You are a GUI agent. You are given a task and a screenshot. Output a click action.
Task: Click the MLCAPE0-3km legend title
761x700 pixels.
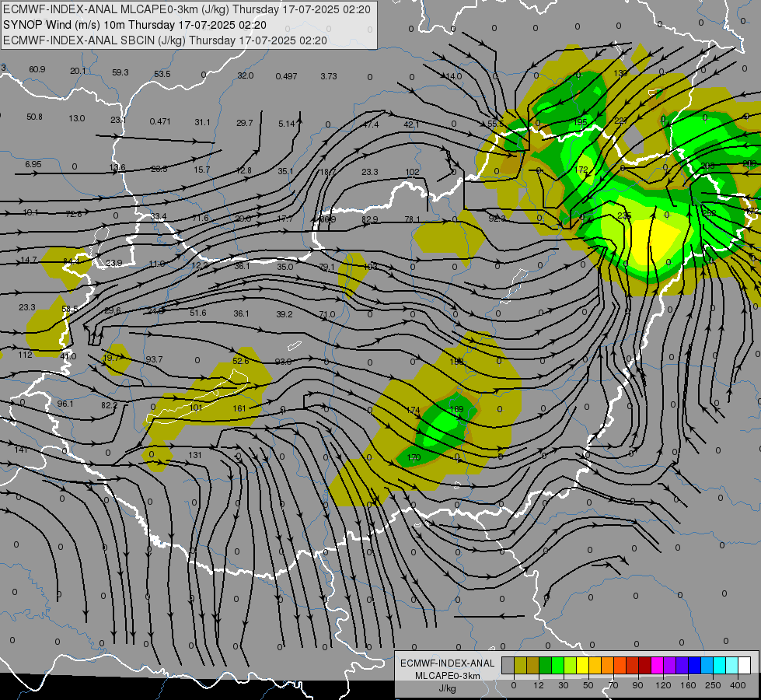point(447,676)
